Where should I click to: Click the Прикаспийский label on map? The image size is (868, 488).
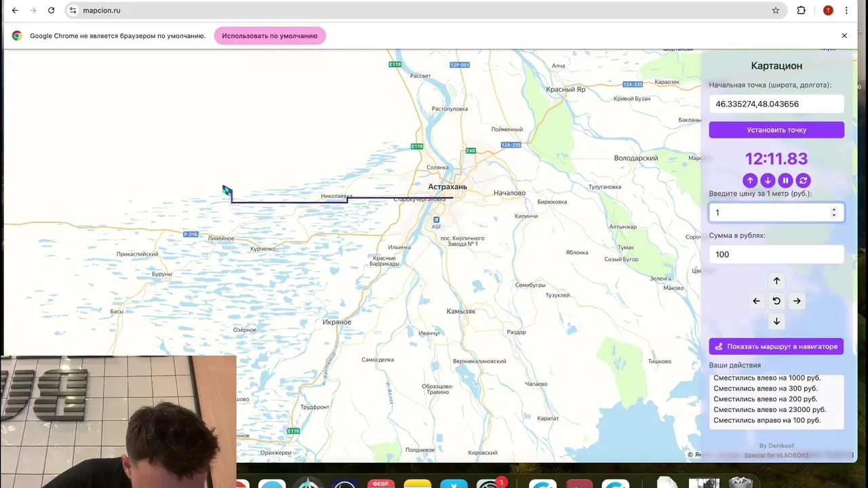[138, 254]
